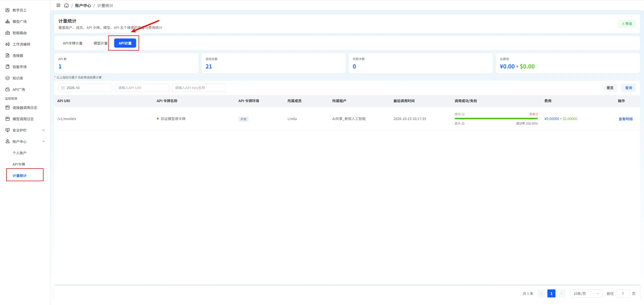Go to page 1 in pagination

pos(551,293)
